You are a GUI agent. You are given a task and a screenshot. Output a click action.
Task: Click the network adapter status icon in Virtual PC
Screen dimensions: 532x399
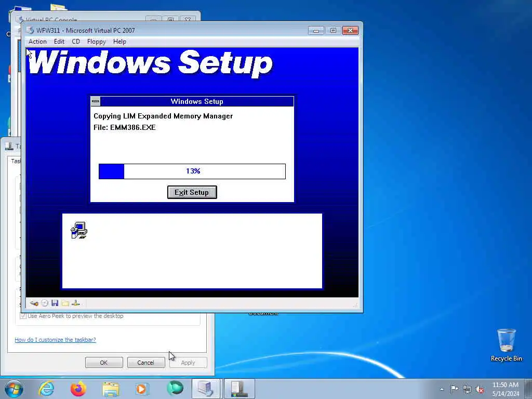coord(76,303)
